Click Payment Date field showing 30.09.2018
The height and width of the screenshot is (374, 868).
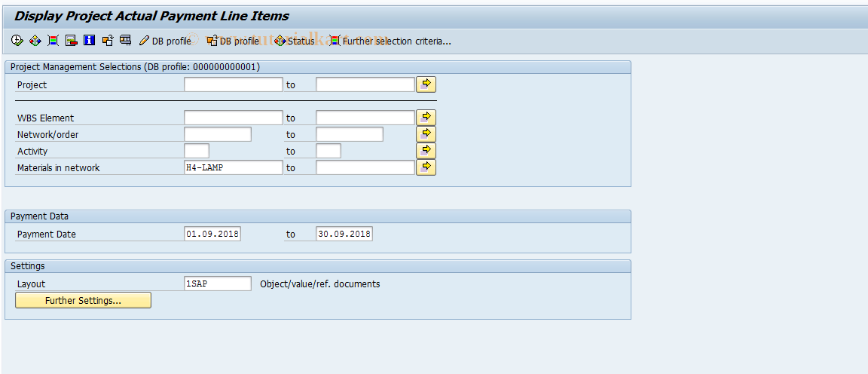[344, 234]
